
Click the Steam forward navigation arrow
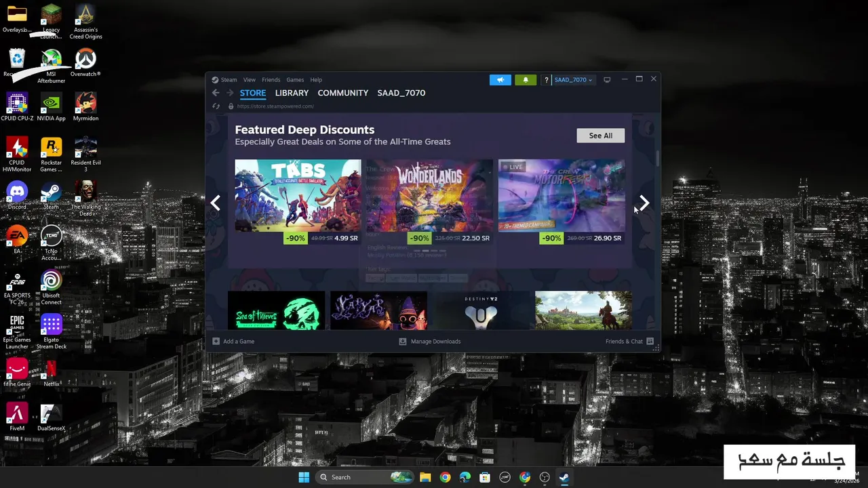230,93
